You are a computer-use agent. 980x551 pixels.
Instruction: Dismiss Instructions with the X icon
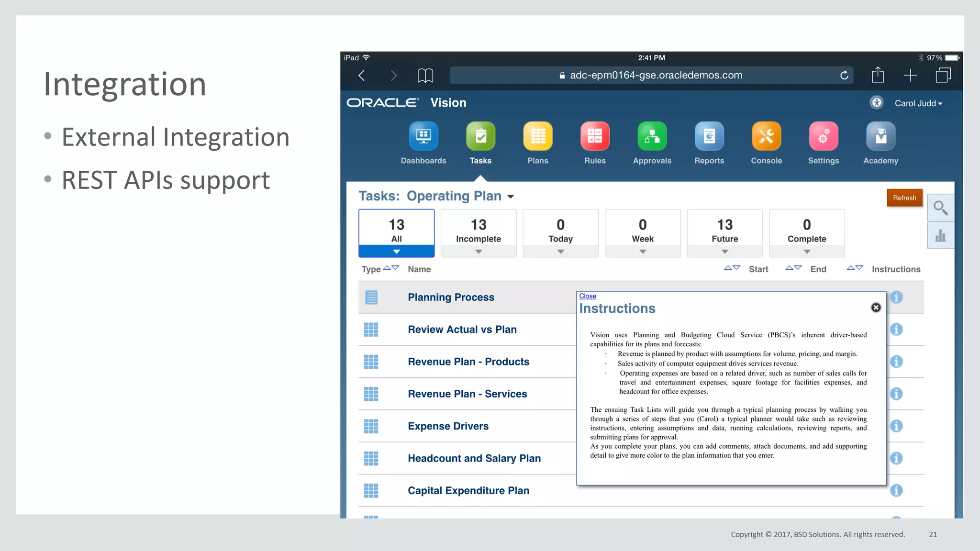[876, 308]
